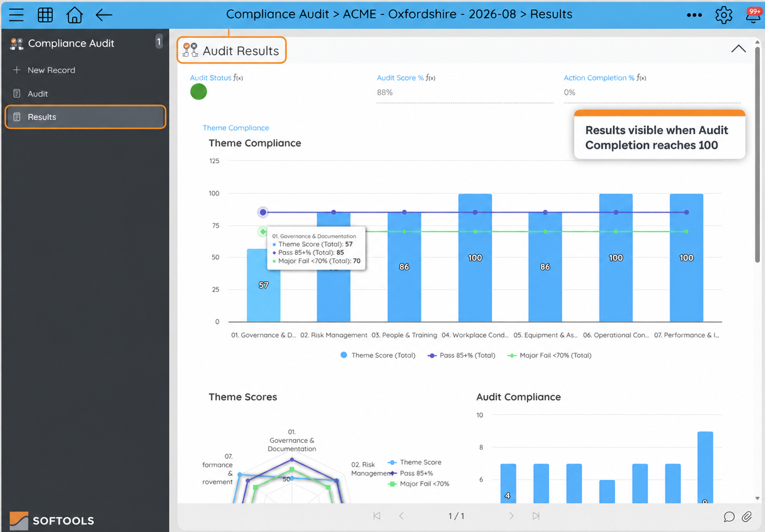Click the Audit Status field label
765x532 pixels.
tap(211, 78)
